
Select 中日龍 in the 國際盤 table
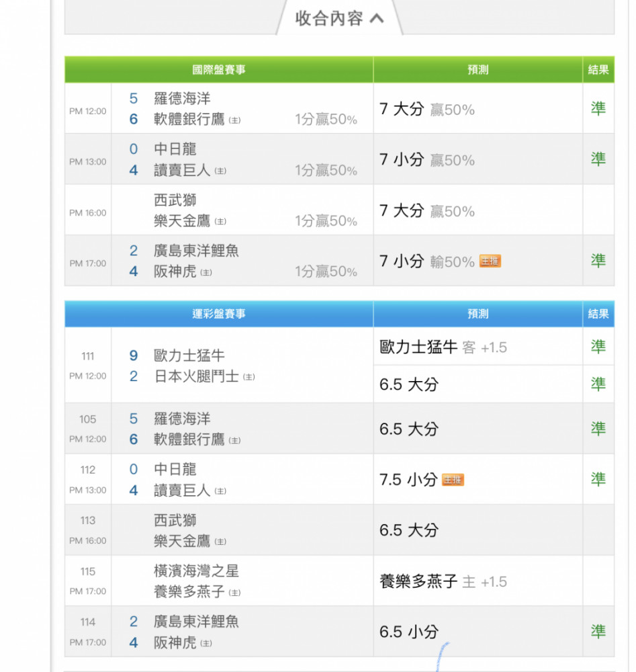coord(175,149)
